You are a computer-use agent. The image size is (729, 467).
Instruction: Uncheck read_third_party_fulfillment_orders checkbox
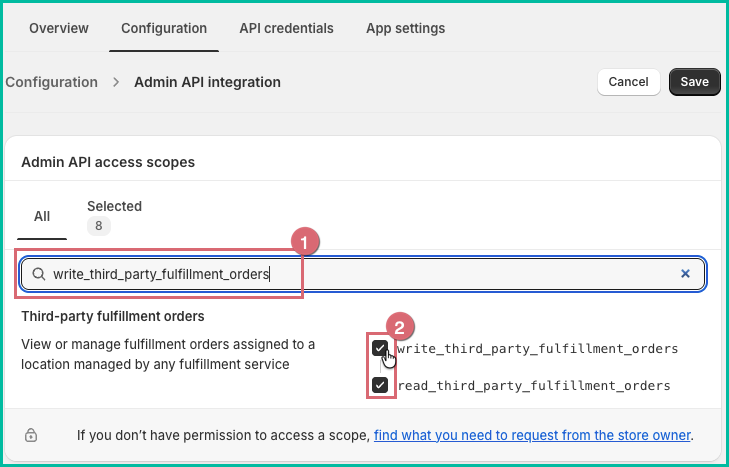380,385
